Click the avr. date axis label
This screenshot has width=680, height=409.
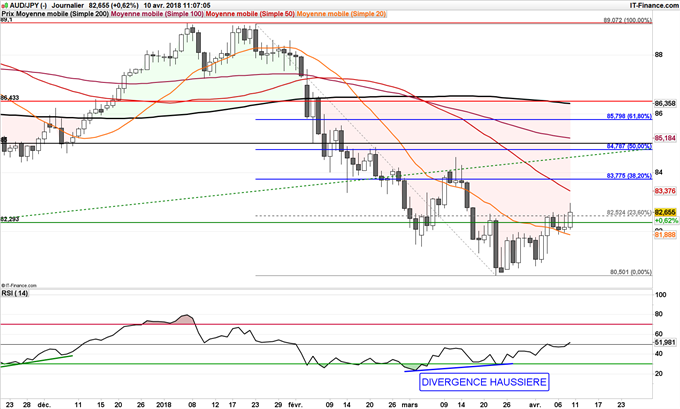(x=535, y=405)
